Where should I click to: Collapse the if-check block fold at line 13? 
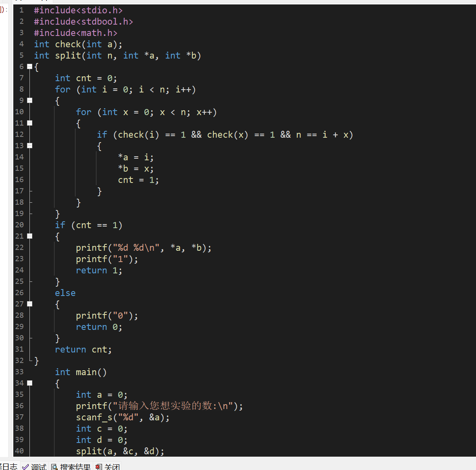point(29,146)
